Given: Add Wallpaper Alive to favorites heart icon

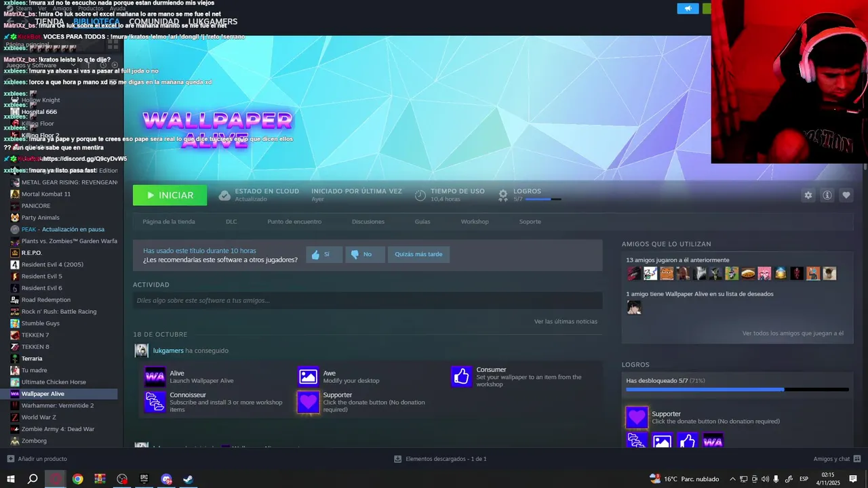Looking at the screenshot, I should (846, 195).
